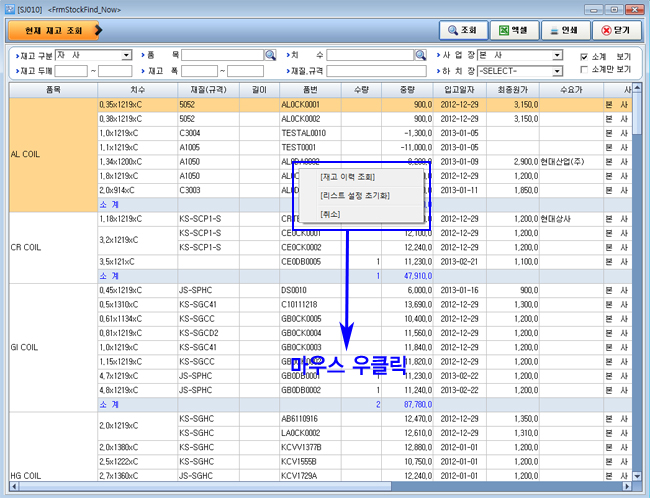Select part number GB0CK0005
This screenshot has width=650, height=498.
pyautogui.click(x=310, y=319)
